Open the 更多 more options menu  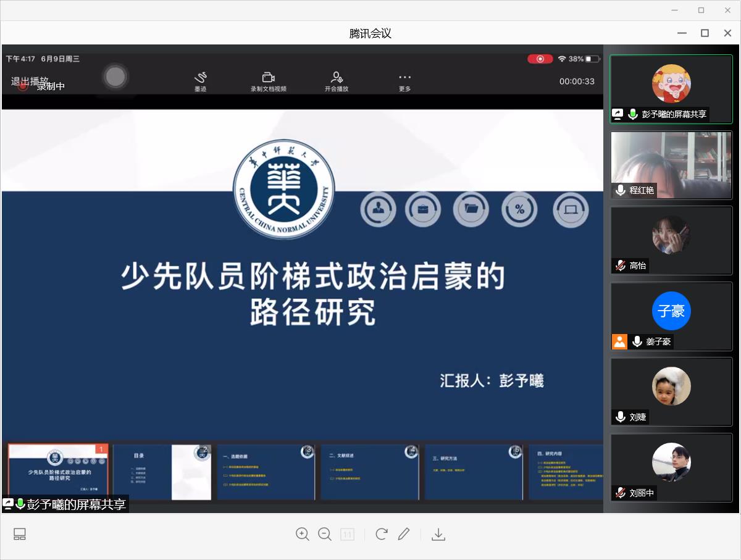coord(404,80)
